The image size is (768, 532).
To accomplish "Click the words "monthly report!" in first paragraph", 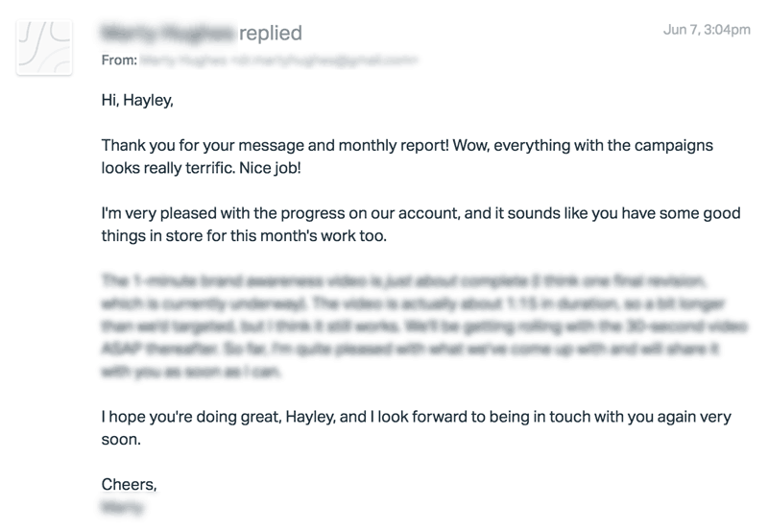I will 394,146.
